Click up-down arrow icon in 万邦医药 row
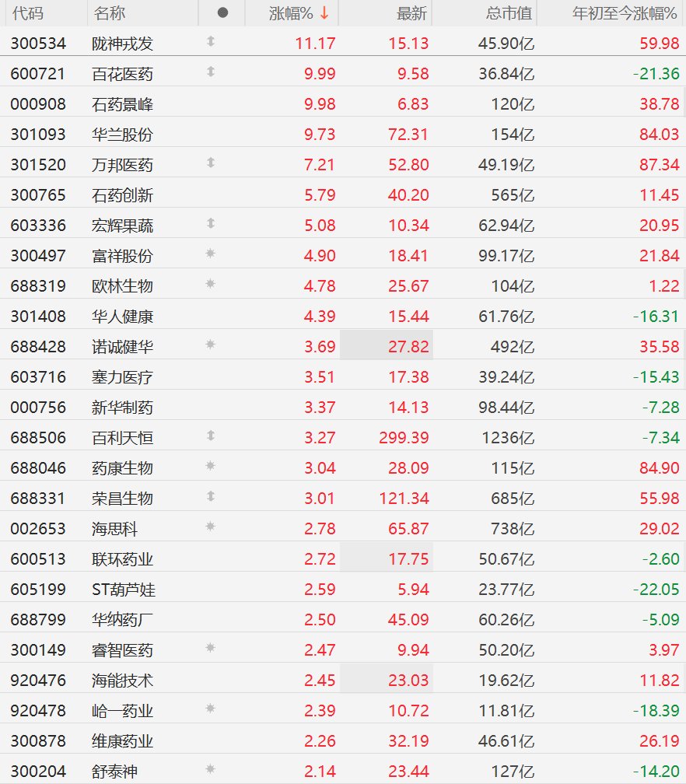 (x=211, y=163)
